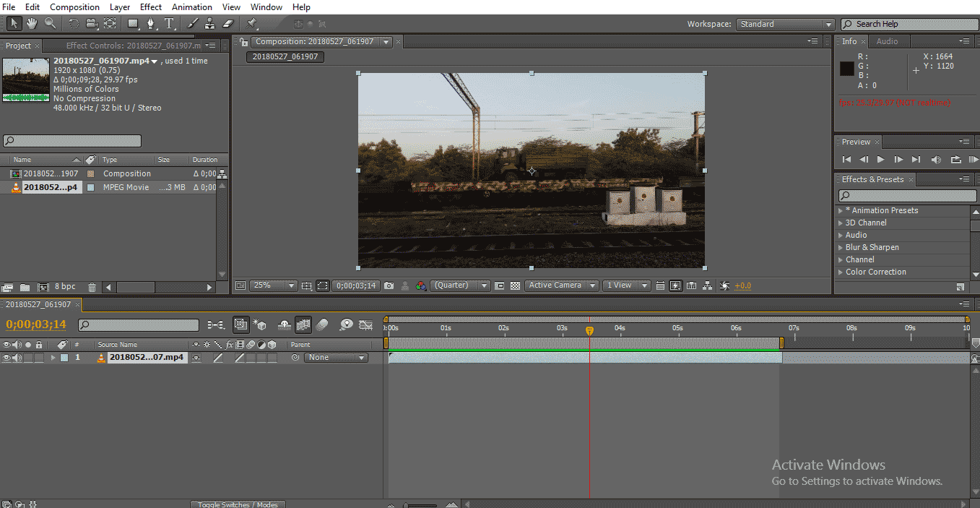Click the Preview panel play button
980x508 pixels.
880,160
